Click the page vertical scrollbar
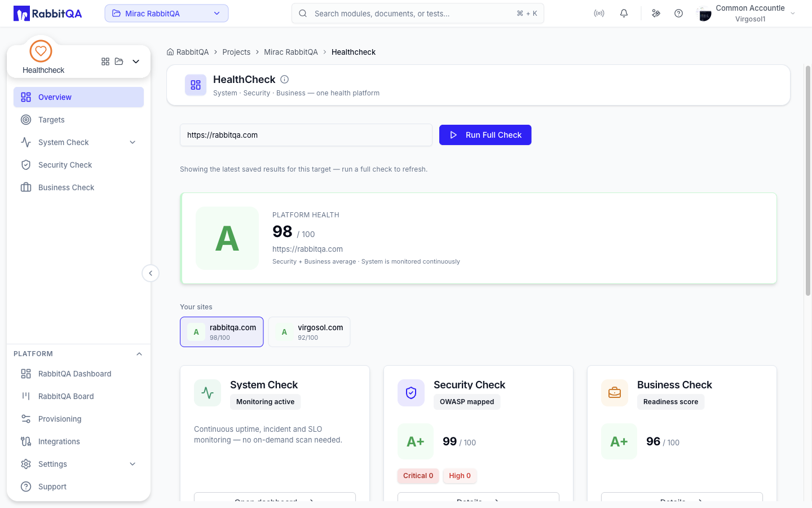The image size is (812, 508). (x=808, y=181)
